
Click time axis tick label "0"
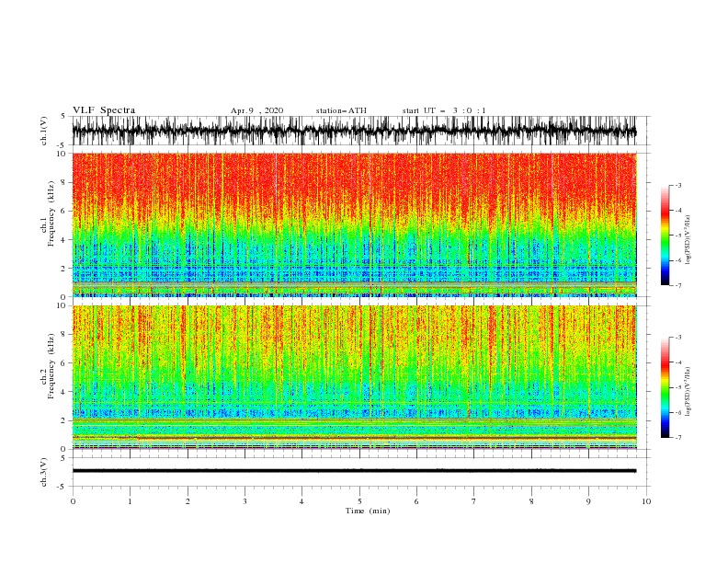click(x=73, y=501)
